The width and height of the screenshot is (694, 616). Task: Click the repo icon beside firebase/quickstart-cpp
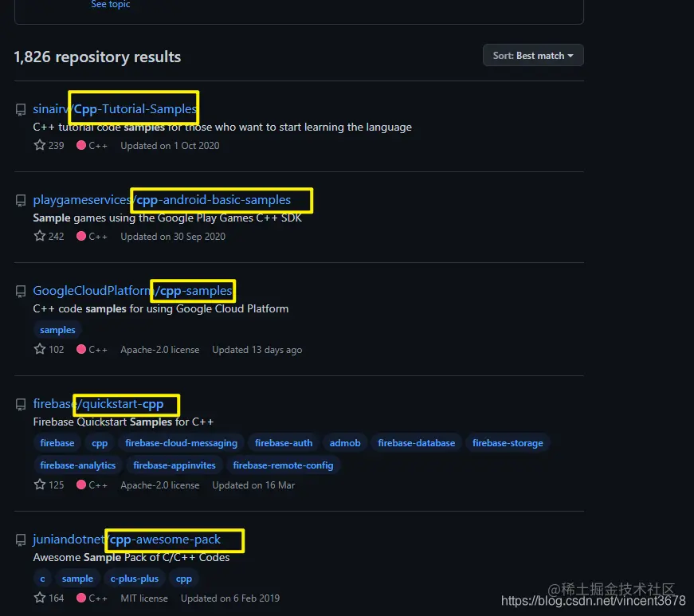21,405
